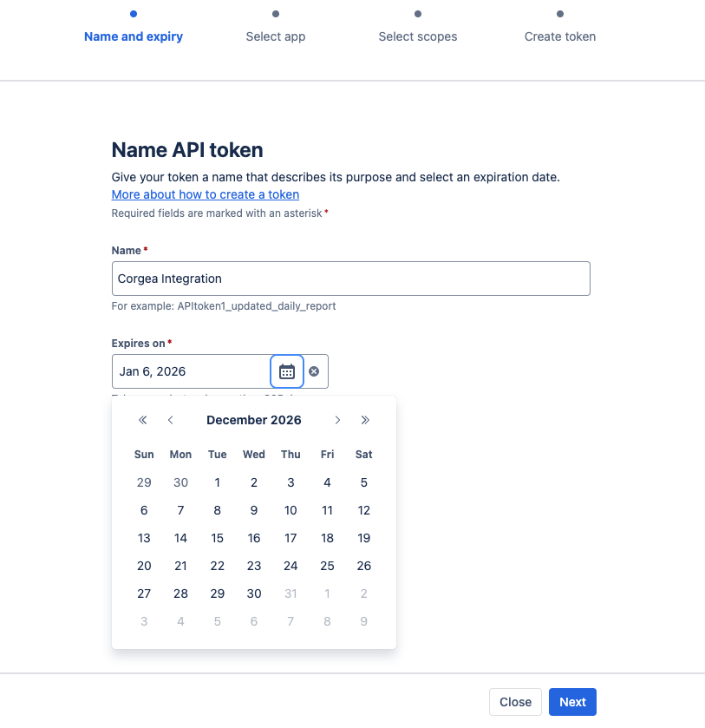Open the calendar picker icon
This screenshot has height=728, width=705.
click(x=287, y=371)
